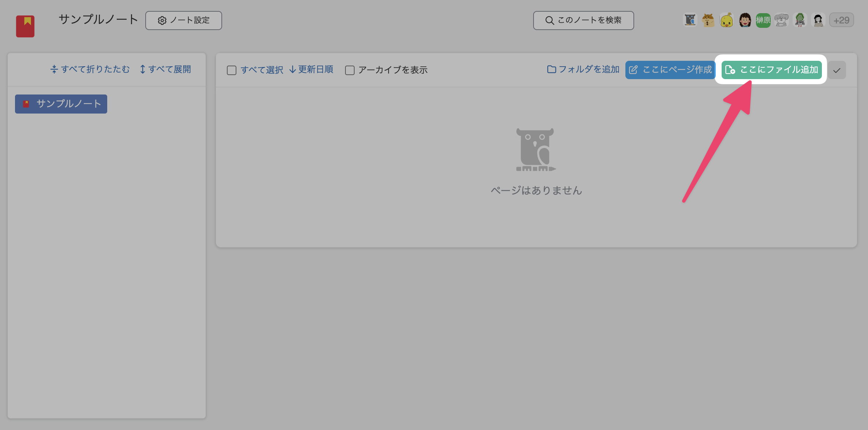Click the pencil icon in ここにページ作成

tap(634, 70)
